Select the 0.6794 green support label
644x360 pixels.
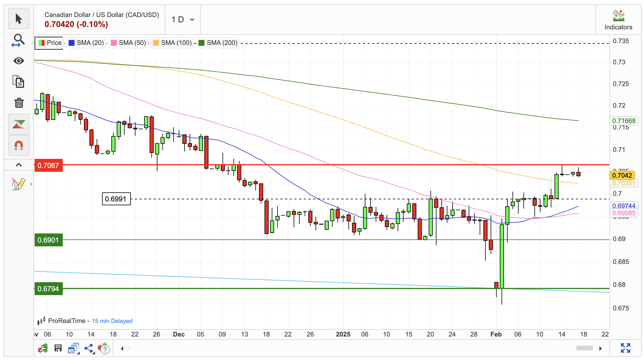[48, 289]
